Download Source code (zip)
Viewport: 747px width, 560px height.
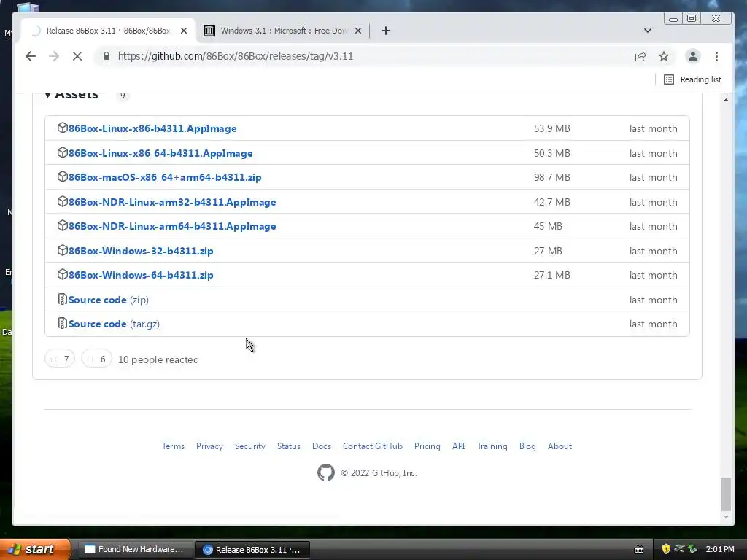pos(109,300)
